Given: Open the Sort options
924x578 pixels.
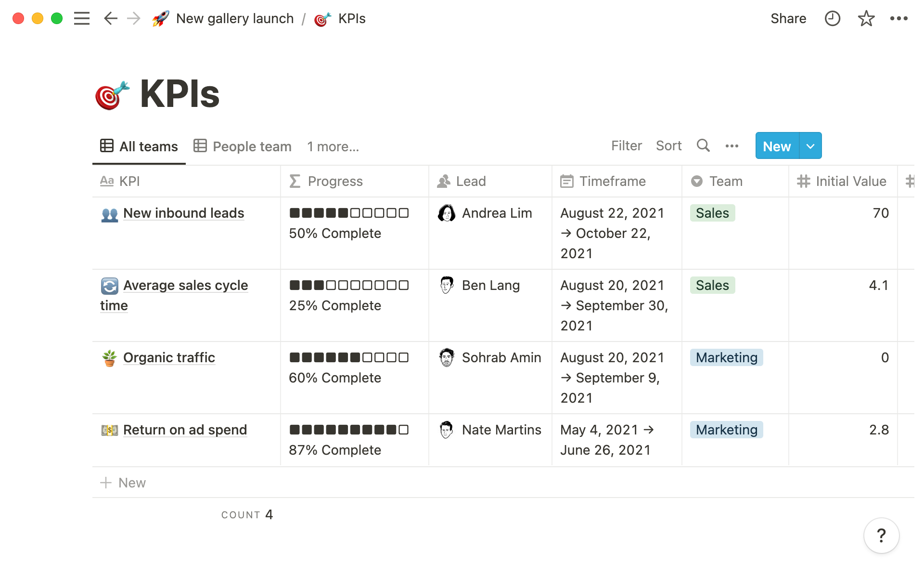Looking at the screenshot, I should [x=668, y=145].
